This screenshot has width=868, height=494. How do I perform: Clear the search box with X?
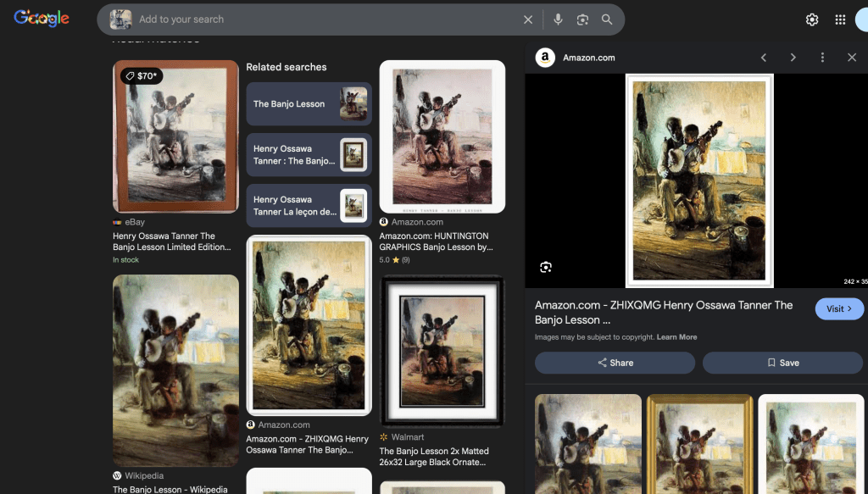click(528, 19)
